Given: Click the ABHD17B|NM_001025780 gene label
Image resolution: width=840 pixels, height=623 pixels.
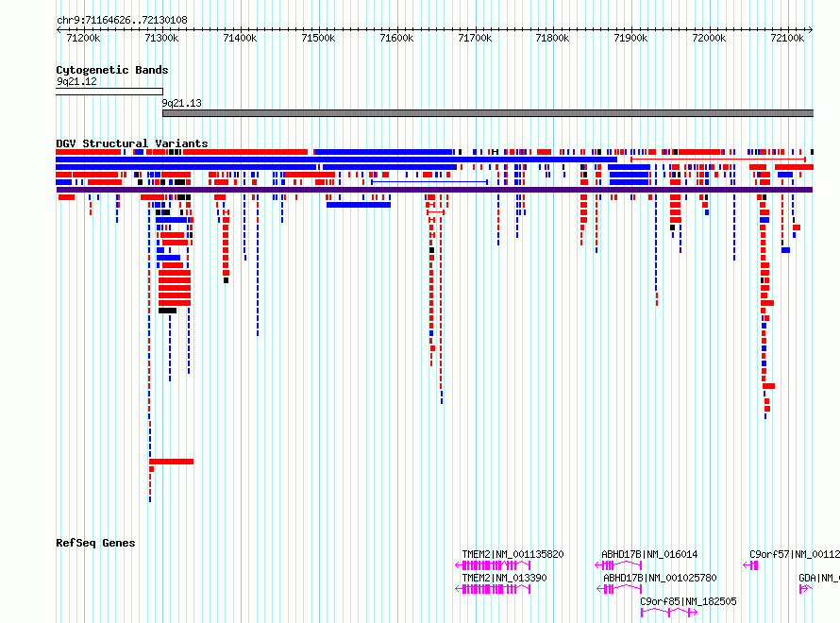Looking at the screenshot, I should click(660, 578).
